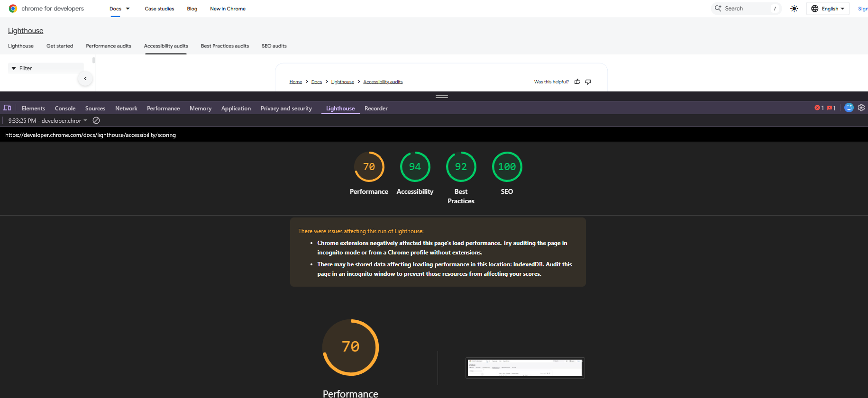The height and width of the screenshot is (398, 868).
Task: Switch to the Network tab
Action: click(x=126, y=109)
